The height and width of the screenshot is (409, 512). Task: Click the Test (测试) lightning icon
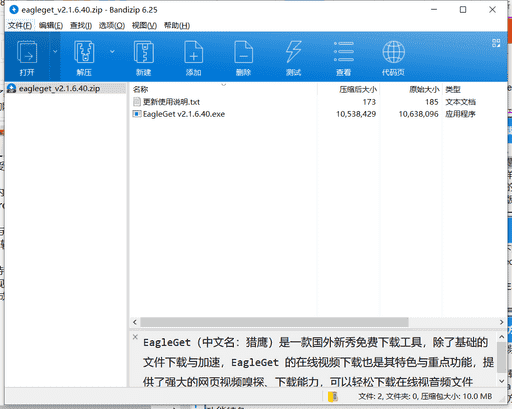click(x=294, y=52)
